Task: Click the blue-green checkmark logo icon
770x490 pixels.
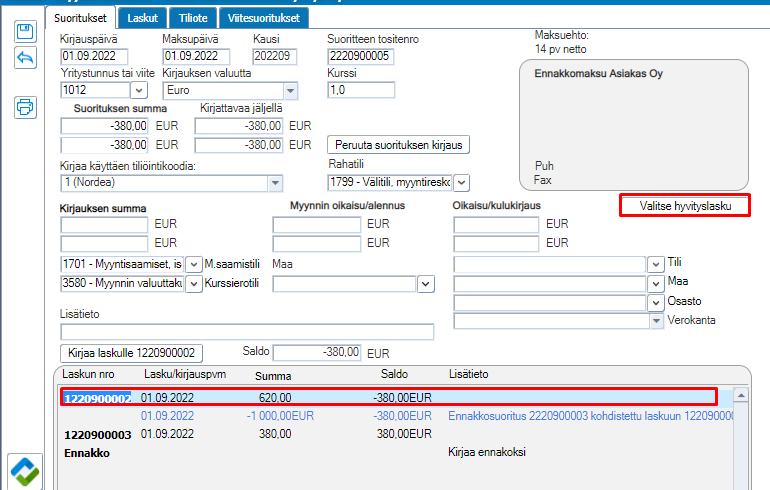Action: click(25, 471)
